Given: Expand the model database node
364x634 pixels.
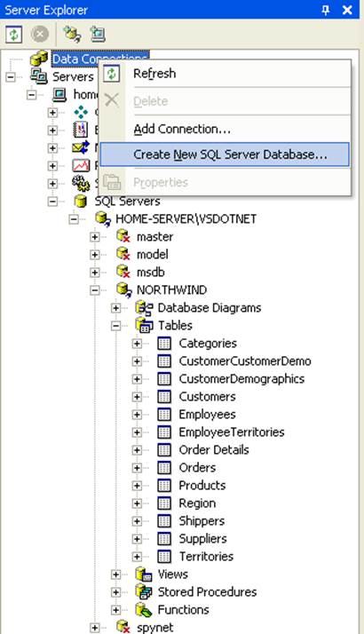Looking at the screenshot, I should (95, 254).
